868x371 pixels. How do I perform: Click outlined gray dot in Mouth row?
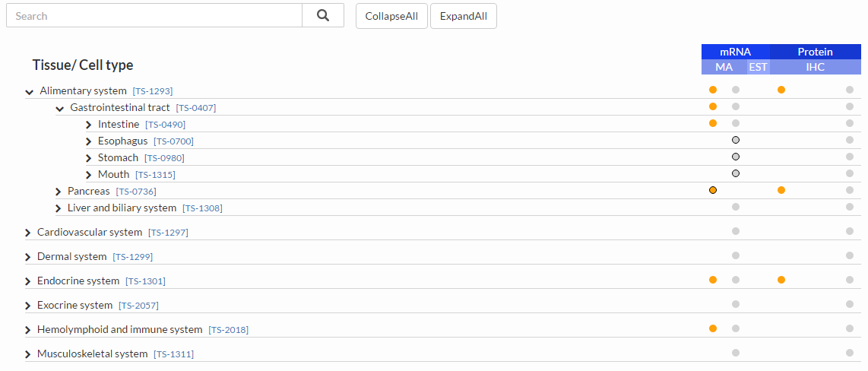(x=736, y=173)
